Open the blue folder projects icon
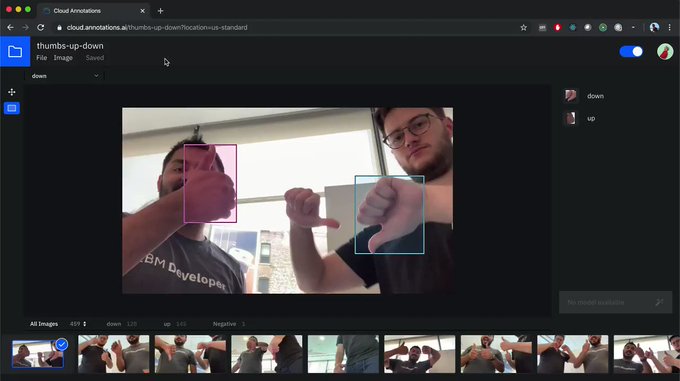Viewport: 680px width, 381px height. point(15,52)
